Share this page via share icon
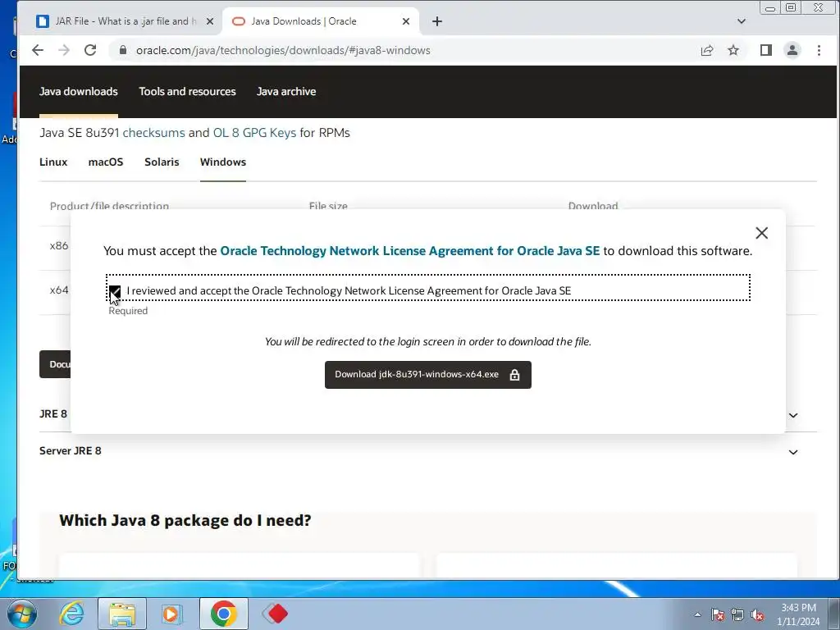 (706, 50)
